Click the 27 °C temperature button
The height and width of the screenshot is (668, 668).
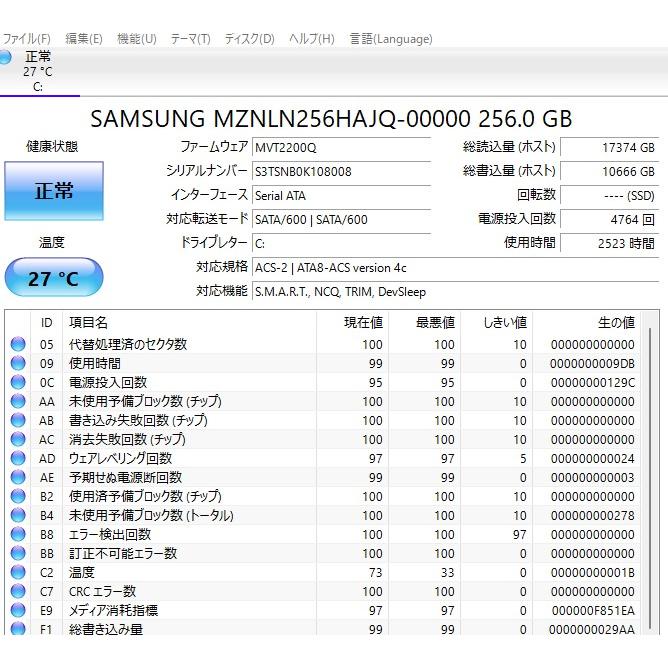(x=54, y=278)
